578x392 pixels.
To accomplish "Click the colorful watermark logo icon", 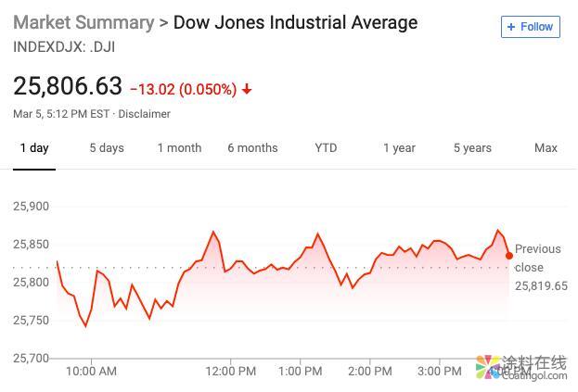I will pyautogui.click(x=487, y=365).
